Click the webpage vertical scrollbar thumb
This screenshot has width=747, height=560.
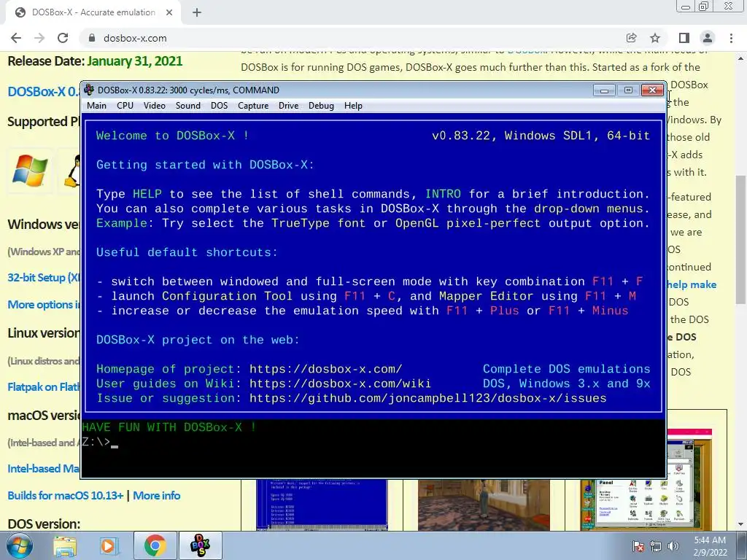tap(741, 239)
